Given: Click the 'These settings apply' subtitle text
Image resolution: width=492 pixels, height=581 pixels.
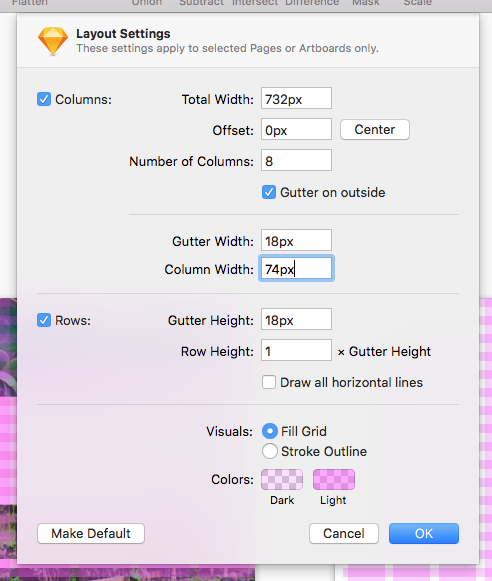Looking at the screenshot, I should tap(227, 49).
